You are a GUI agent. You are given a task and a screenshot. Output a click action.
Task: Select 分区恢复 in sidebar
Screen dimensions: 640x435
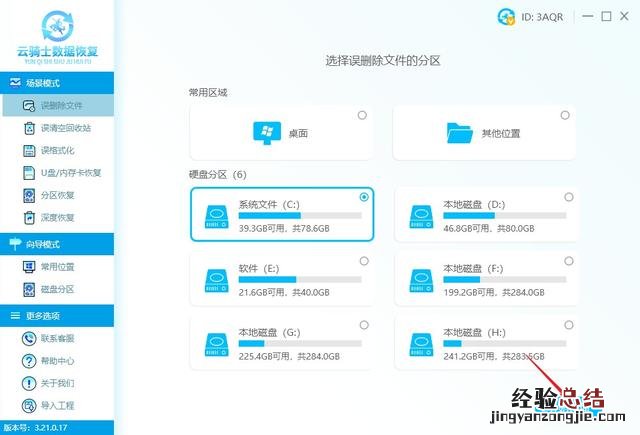pyautogui.click(x=58, y=195)
